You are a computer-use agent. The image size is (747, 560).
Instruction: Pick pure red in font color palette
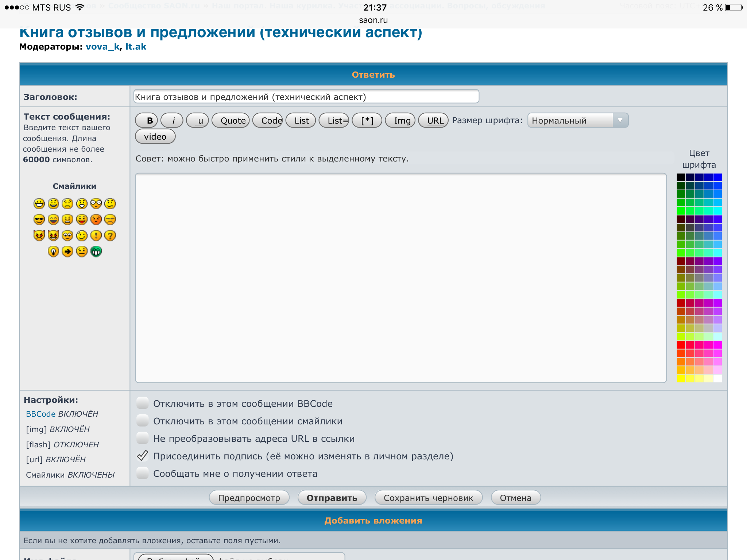pos(681,345)
